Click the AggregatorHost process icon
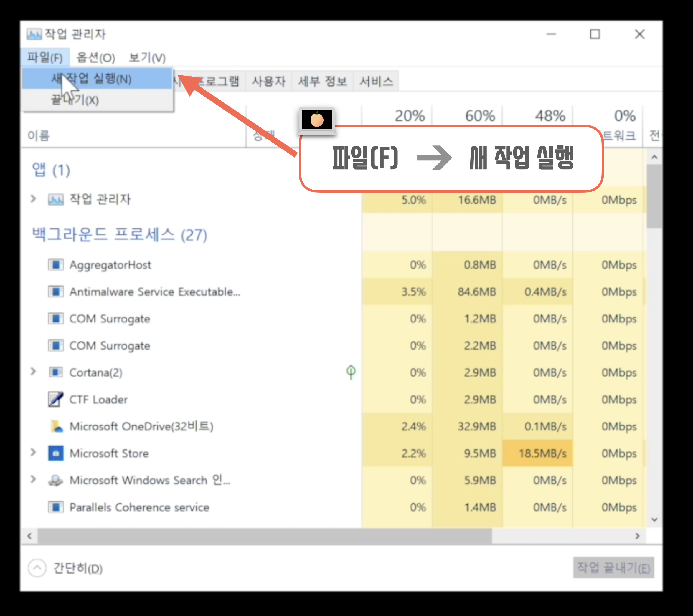The height and width of the screenshot is (616, 693). coord(56,264)
